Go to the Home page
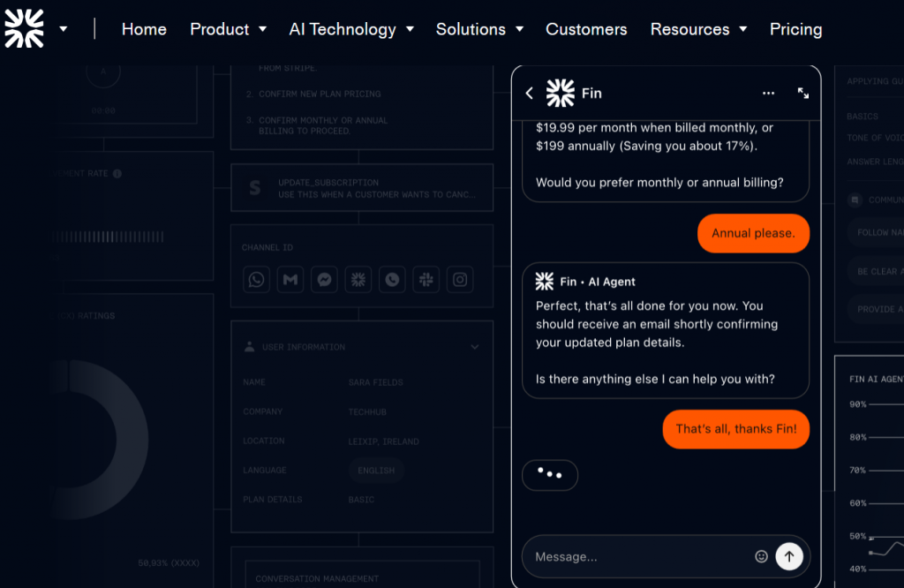The width and height of the screenshot is (904, 588). coord(144,29)
